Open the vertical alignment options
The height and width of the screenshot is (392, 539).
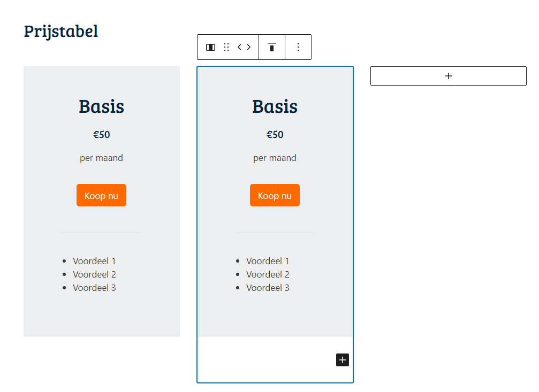(x=272, y=47)
